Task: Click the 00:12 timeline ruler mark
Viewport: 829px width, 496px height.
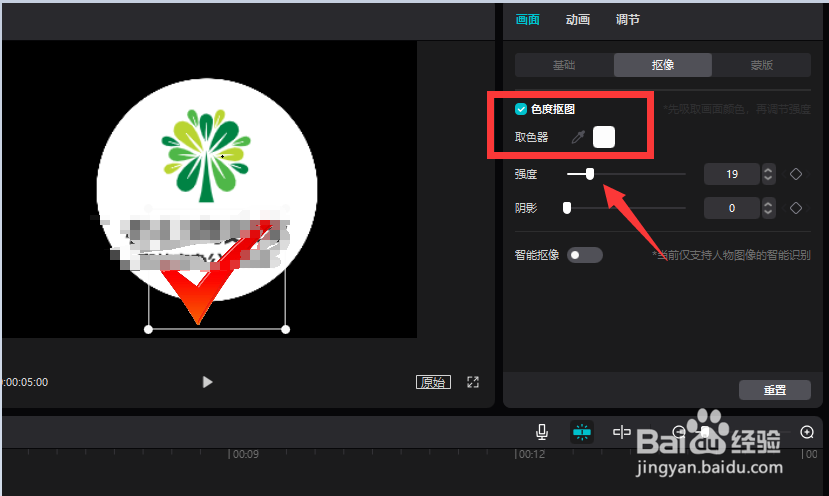Action: (x=530, y=454)
